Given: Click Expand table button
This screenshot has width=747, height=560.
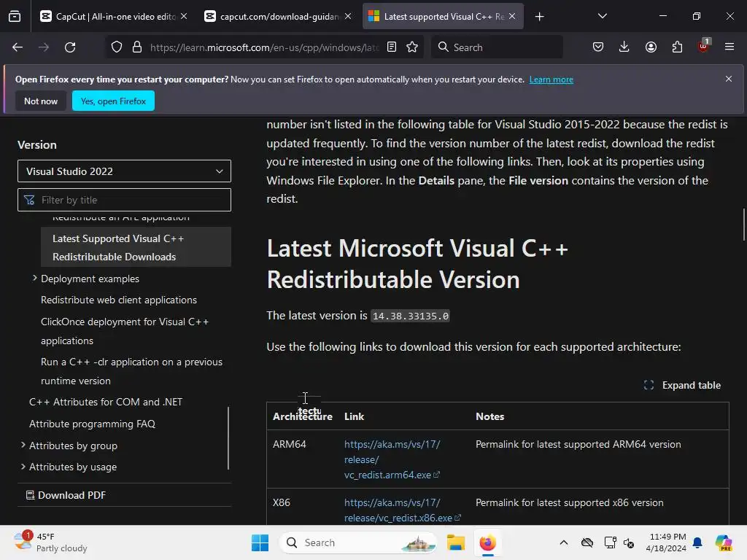Looking at the screenshot, I should 682,385.
